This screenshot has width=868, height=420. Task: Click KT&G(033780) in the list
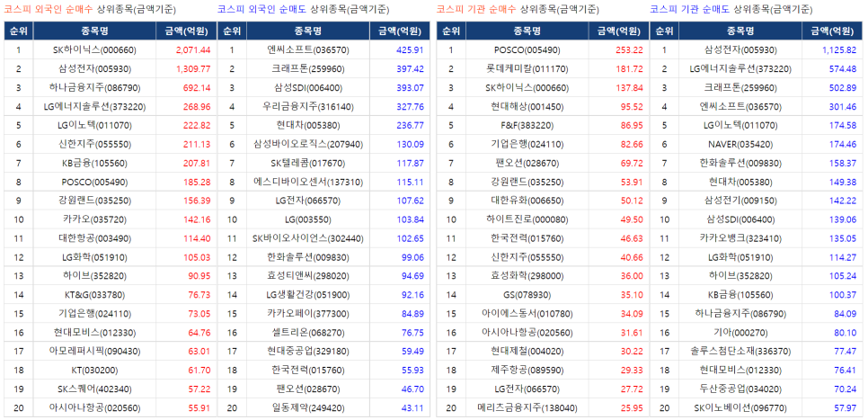click(x=94, y=295)
